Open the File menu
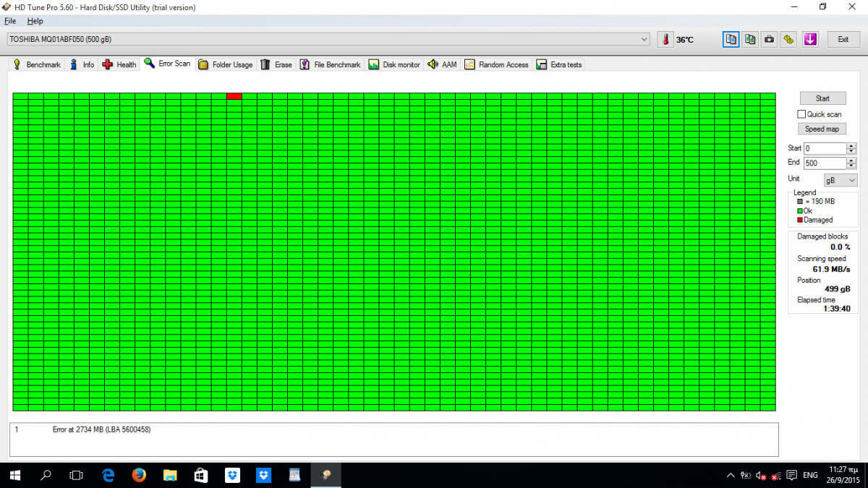The width and height of the screenshot is (868, 488). (x=10, y=21)
